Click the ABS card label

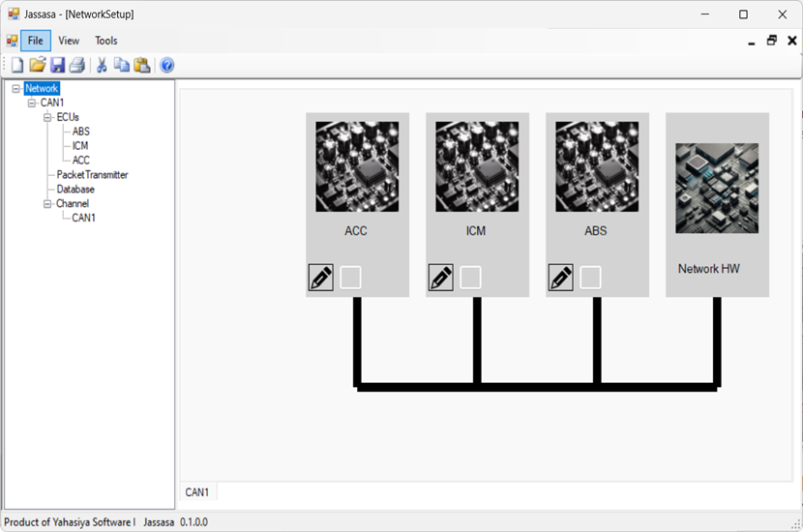[x=596, y=231]
